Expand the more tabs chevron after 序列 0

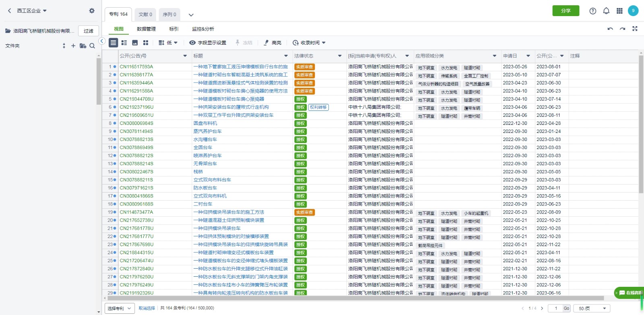point(191,15)
